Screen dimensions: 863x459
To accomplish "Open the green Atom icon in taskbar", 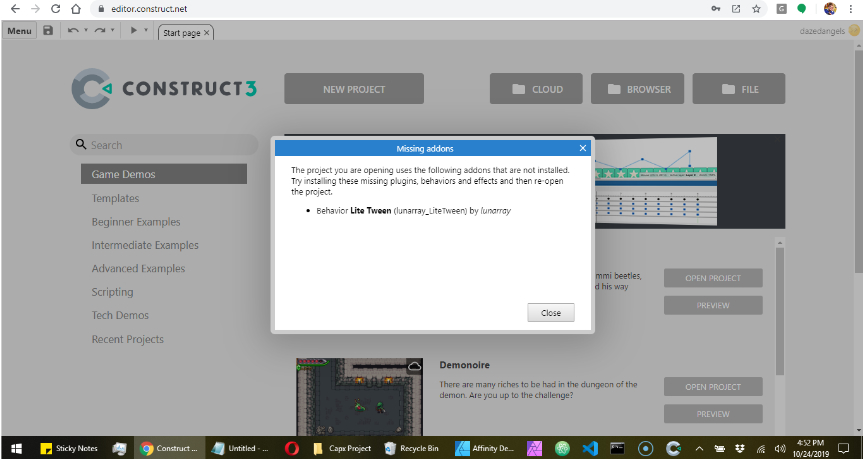I will click(x=562, y=448).
